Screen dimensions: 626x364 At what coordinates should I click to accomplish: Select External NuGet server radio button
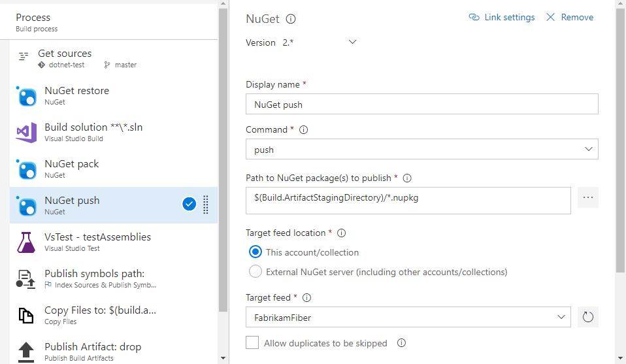[x=255, y=272]
